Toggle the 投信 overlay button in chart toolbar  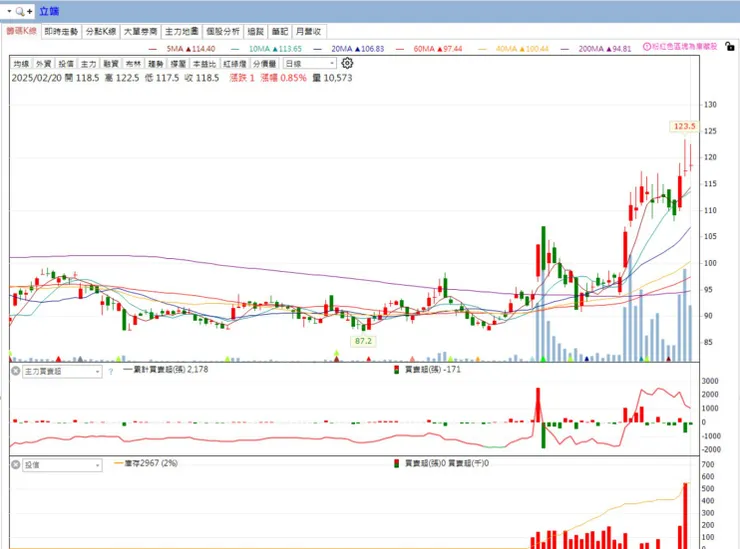click(x=66, y=64)
